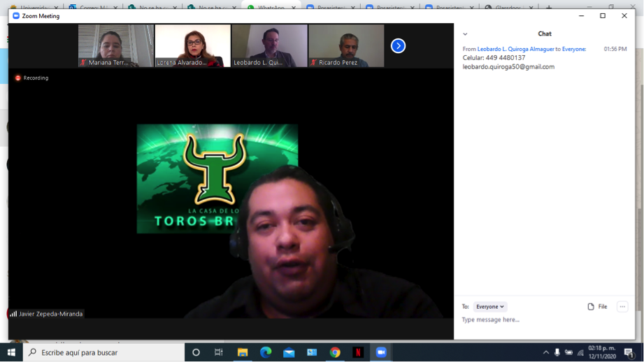Viewport: 644px width, 362px height.
Task: Open the Windows Start menu
Action: 11,352
